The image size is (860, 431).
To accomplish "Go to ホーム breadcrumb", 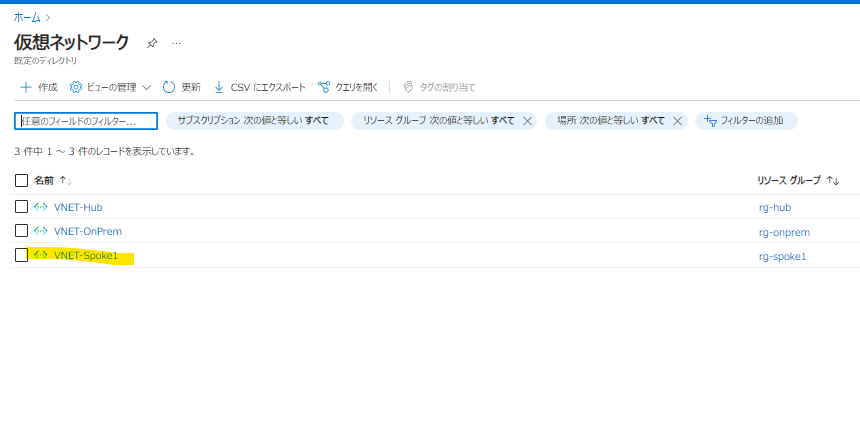I will click(x=27, y=18).
